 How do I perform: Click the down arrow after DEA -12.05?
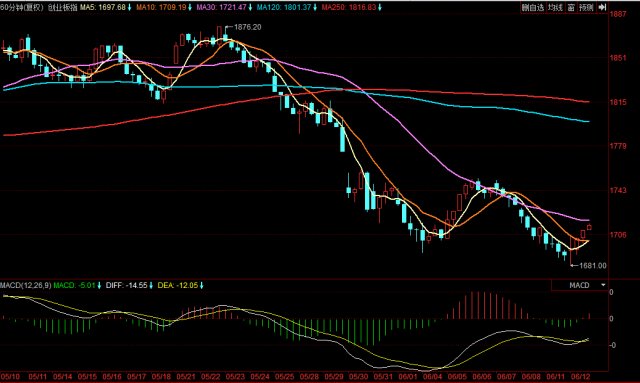201,285
